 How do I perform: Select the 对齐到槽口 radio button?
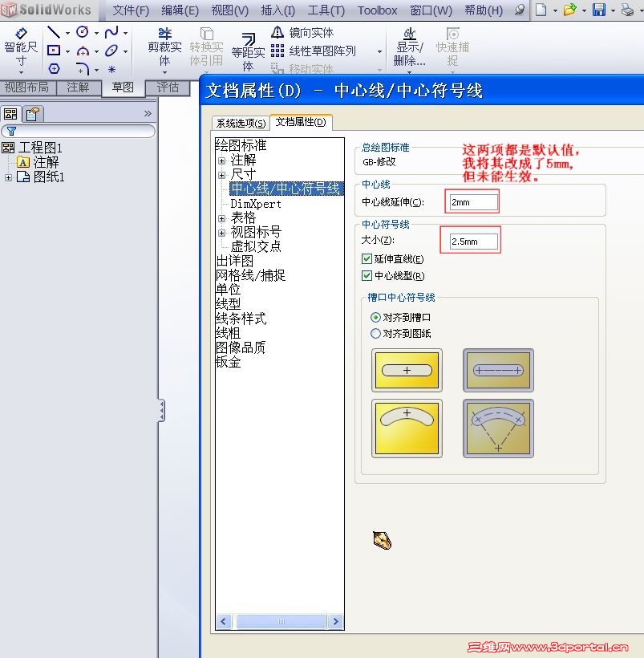tap(375, 317)
